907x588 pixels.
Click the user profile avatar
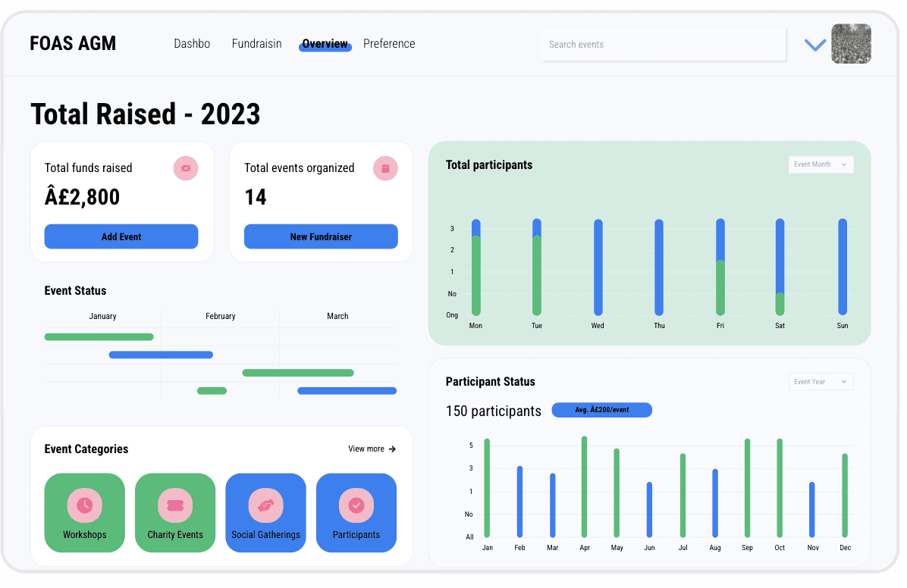click(x=851, y=44)
